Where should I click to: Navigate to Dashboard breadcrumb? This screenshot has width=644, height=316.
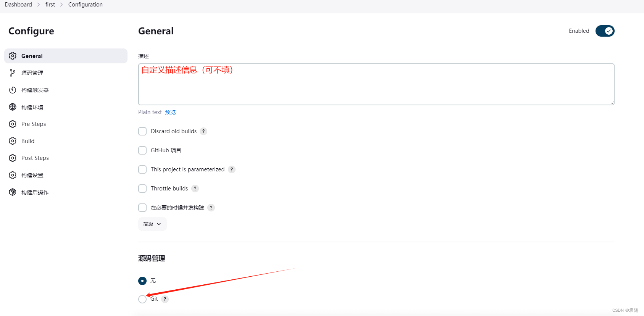point(18,5)
